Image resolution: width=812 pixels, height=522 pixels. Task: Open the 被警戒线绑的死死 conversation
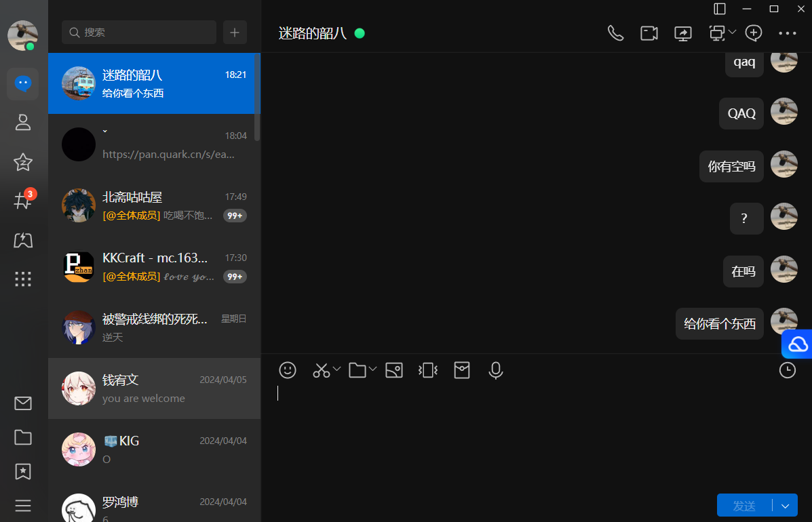pyautogui.click(x=154, y=327)
